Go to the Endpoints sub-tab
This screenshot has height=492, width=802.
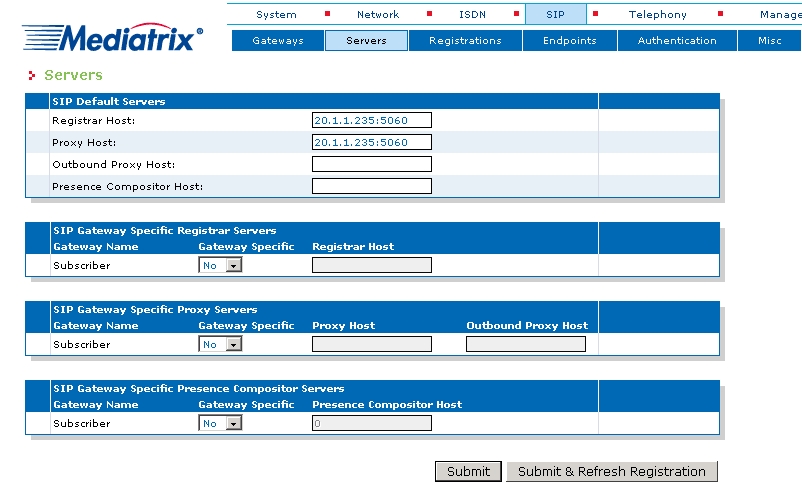tap(570, 40)
